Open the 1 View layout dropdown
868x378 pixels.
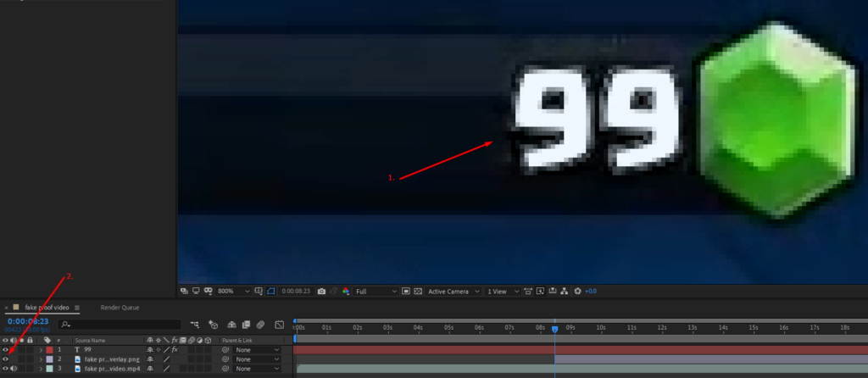click(503, 291)
